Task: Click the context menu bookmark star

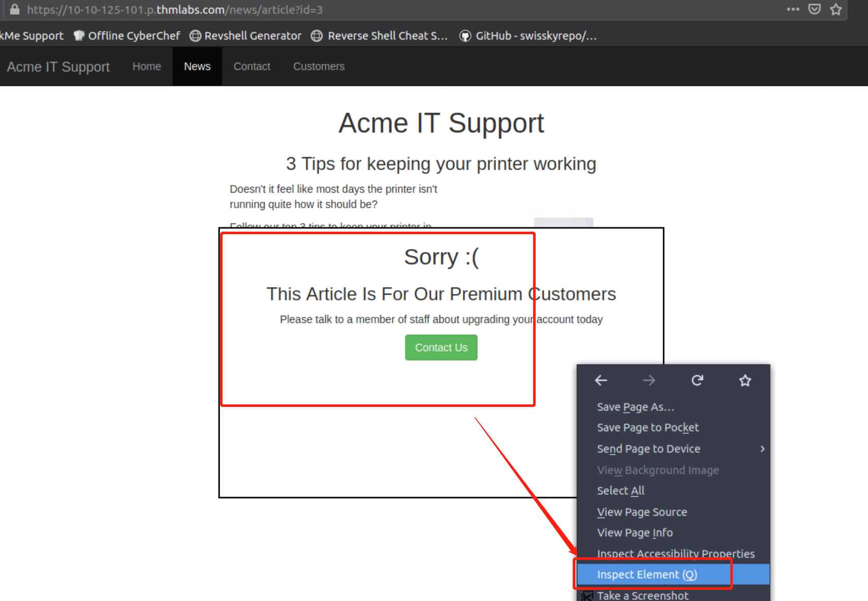Action: 745,381
